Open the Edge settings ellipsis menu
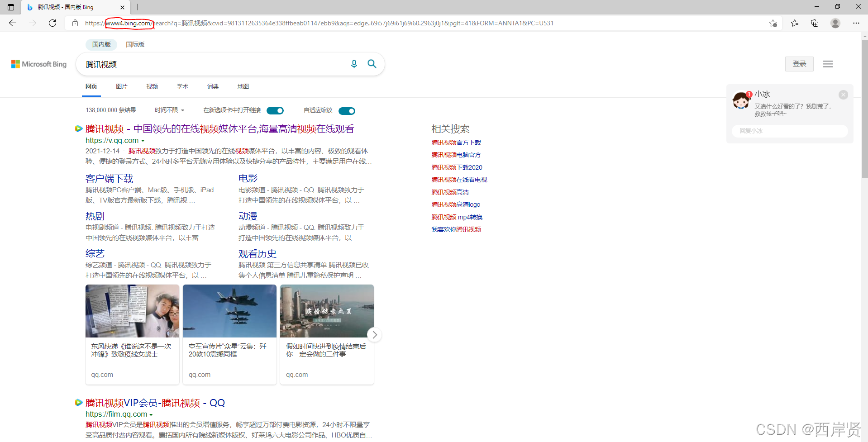Screen dimensions: 868x442 856,23
